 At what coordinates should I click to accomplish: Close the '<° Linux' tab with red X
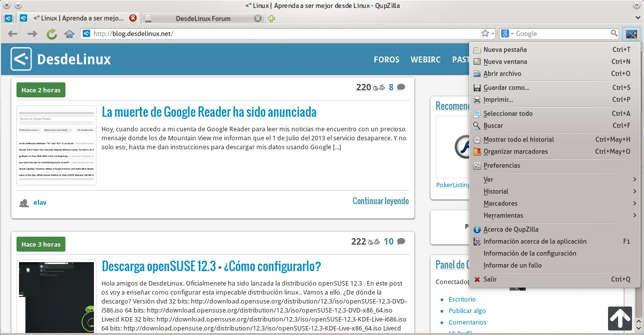coord(133,18)
